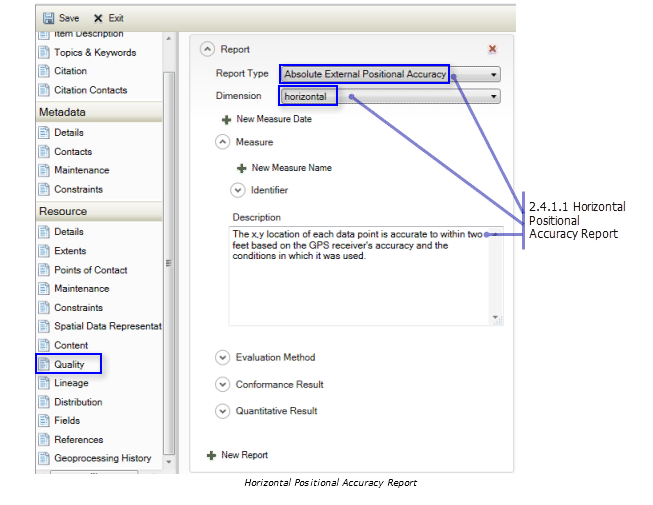Click page icon beside Geoprocessing History
This screenshot has height=505, width=653.
tap(44, 458)
